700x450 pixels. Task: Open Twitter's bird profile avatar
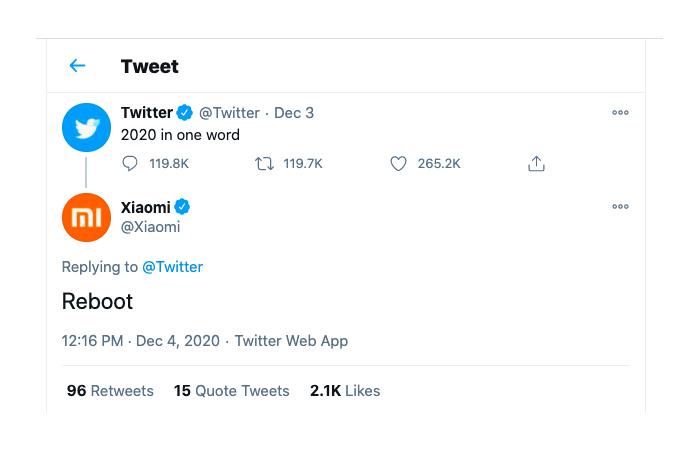[86, 128]
